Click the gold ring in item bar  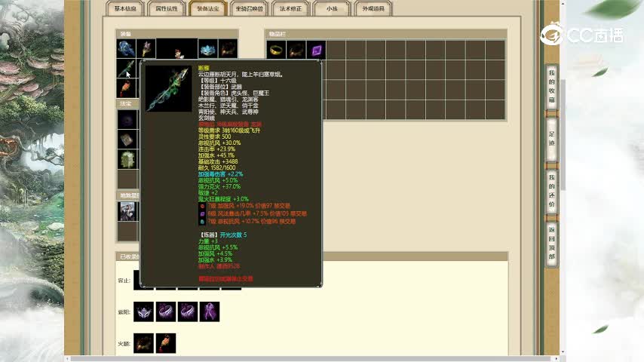(x=276, y=51)
